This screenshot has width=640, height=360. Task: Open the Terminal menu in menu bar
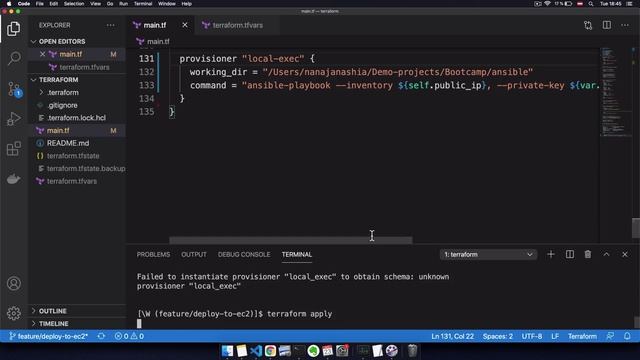pos(143,4)
